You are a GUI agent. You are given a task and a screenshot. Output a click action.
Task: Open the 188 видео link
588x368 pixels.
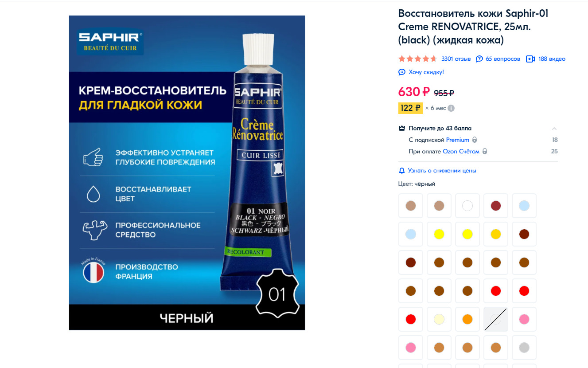[552, 59]
